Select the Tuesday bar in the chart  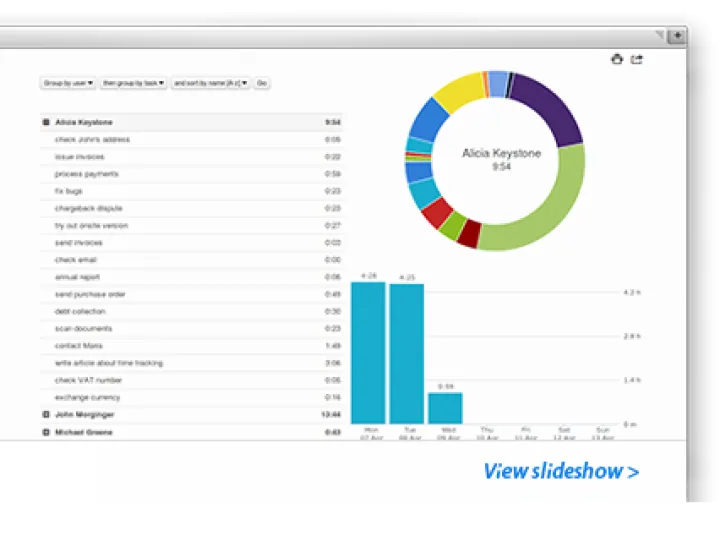406,353
